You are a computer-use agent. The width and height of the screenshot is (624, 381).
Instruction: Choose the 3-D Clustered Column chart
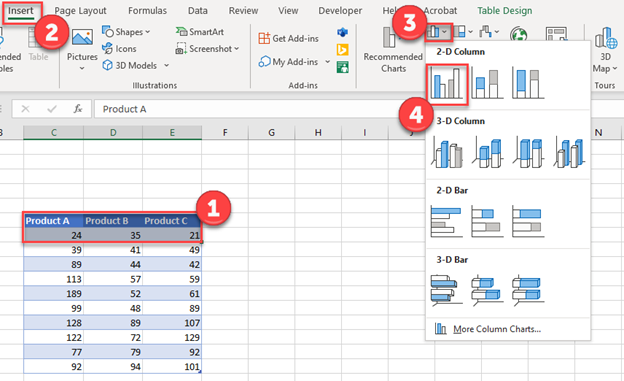pyautogui.click(x=447, y=152)
